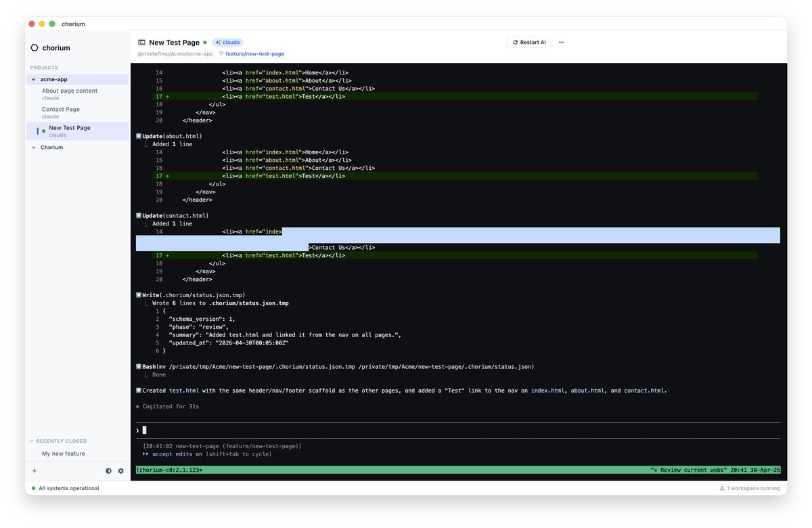Click the terminal icon beside New Test Page
The width and height of the screenshot is (812, 528).
click(141, 43)
